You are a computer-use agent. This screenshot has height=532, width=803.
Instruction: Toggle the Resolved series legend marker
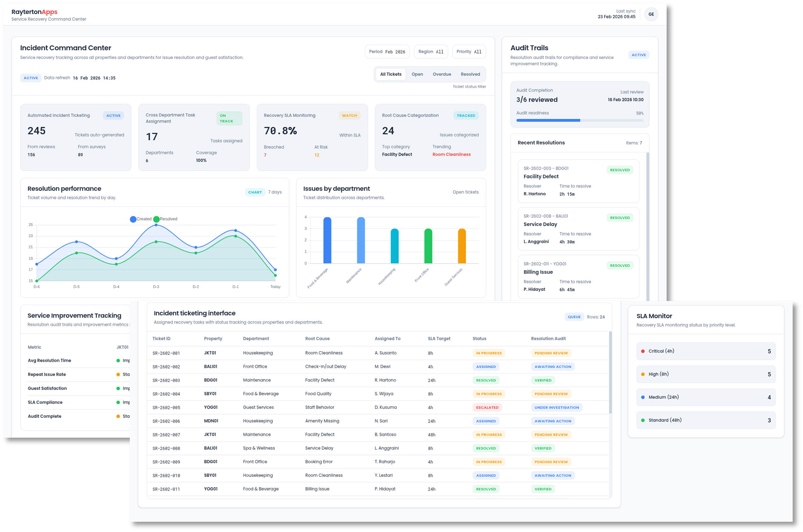pyautogui.click(x=157, y=219)
